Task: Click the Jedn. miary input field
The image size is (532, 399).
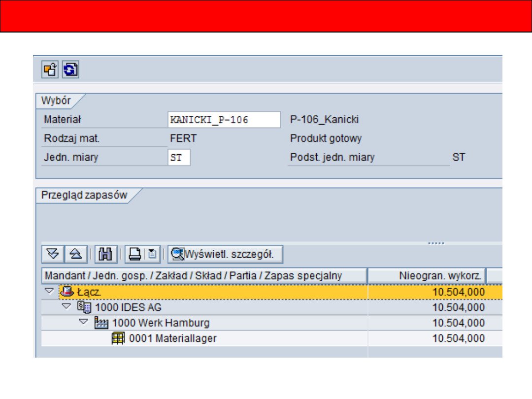Action: coord(179,158)
